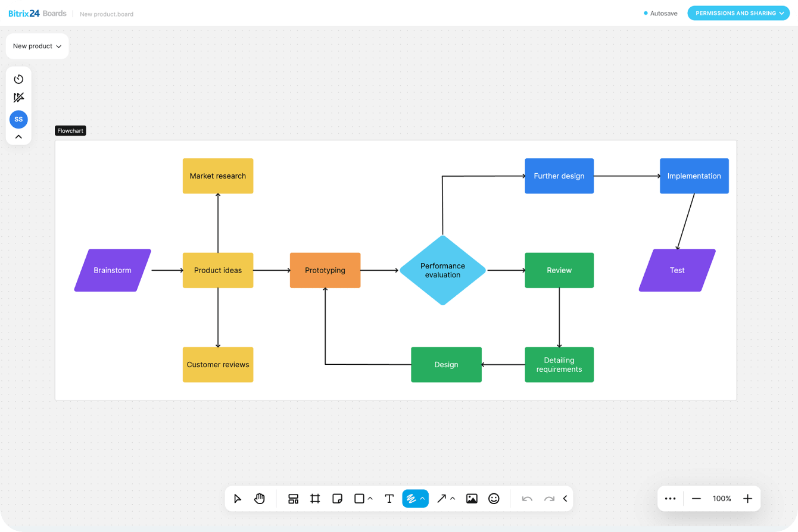Viewport: 798px width, 532px height.
Task: Select the Performance evaluation diamond
Action: pyautogui.click(x=442, y=270)
